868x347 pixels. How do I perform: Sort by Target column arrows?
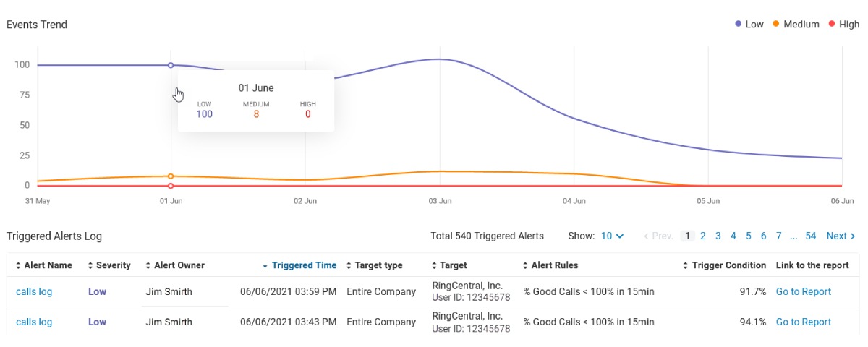pyautogui.click(x=435, y=265)
